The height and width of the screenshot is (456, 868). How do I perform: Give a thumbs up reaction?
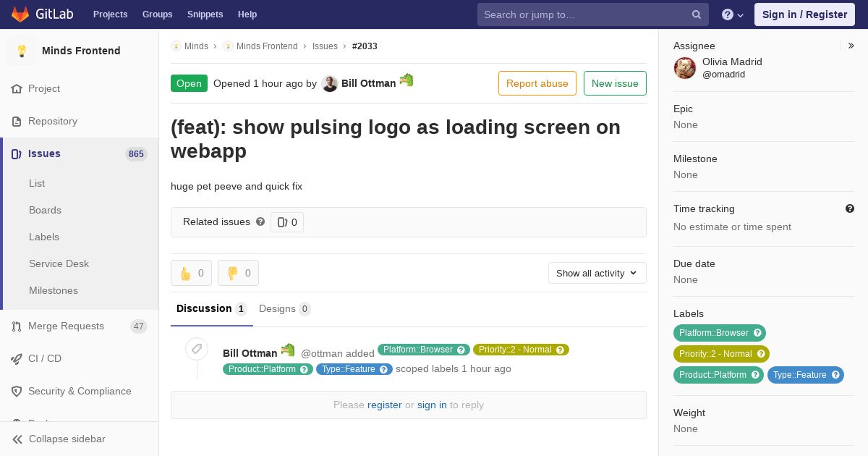[191, 273]
